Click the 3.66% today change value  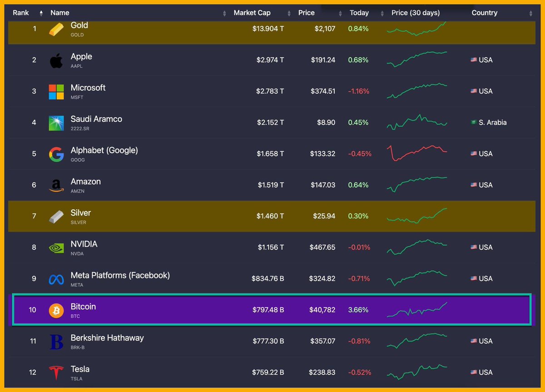358,310
